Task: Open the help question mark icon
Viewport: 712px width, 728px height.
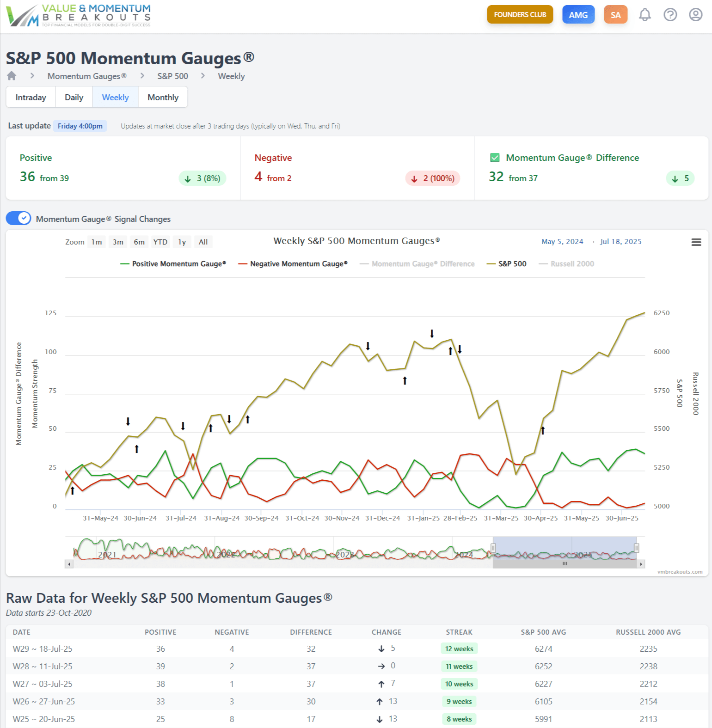Action: tap(670, 15)
